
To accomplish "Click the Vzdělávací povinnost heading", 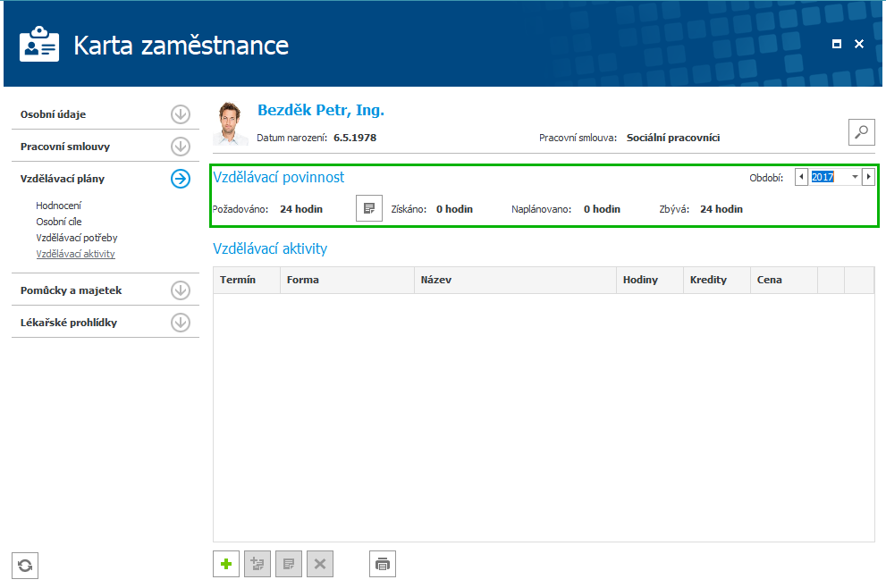I will click(x=279, y=177).
